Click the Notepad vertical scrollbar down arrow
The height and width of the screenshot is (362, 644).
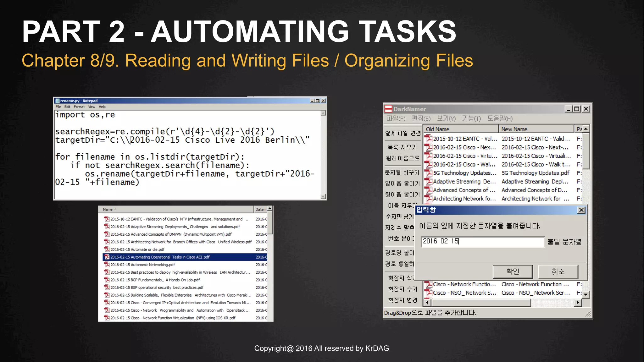(323, 196)
